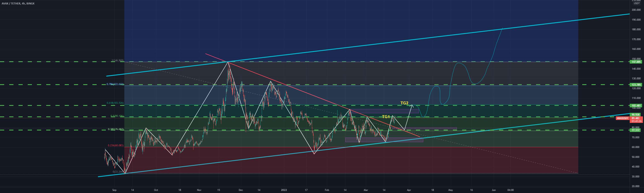Viewport: 644px width, 193px height.
Task: Click the May label on time axis
Action: pos(451,190)
